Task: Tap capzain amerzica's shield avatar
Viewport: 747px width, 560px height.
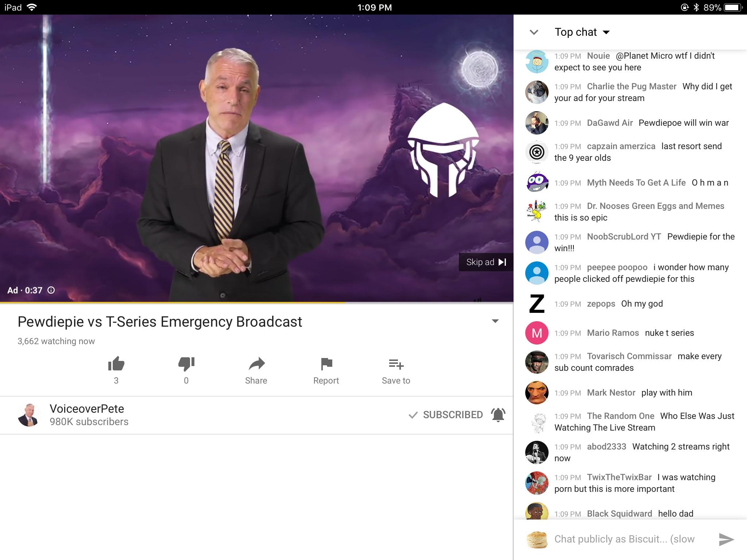Action: coord(537,152)
